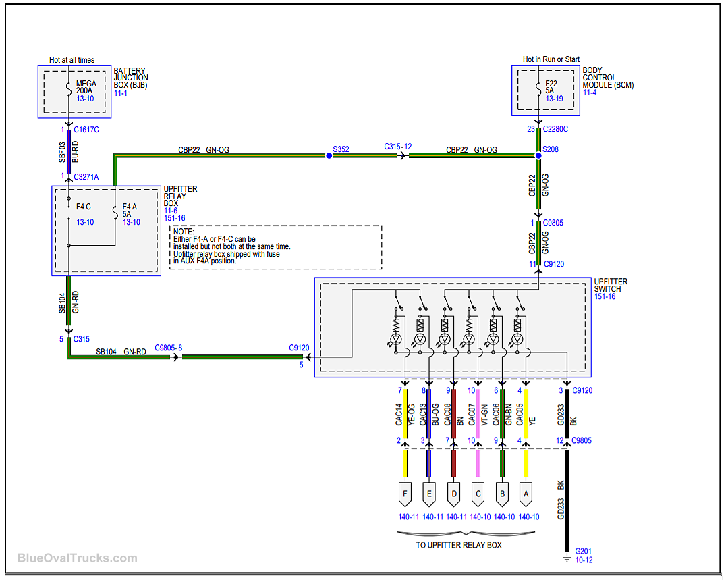The image size is (728, 580).
Task: Click the S208 splice dot
Action: coord(538,155)
